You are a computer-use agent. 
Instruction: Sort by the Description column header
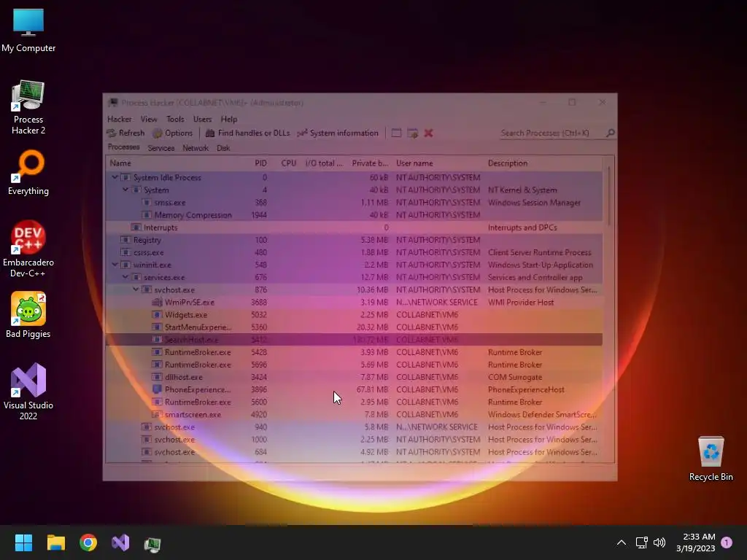coord(543,163)
